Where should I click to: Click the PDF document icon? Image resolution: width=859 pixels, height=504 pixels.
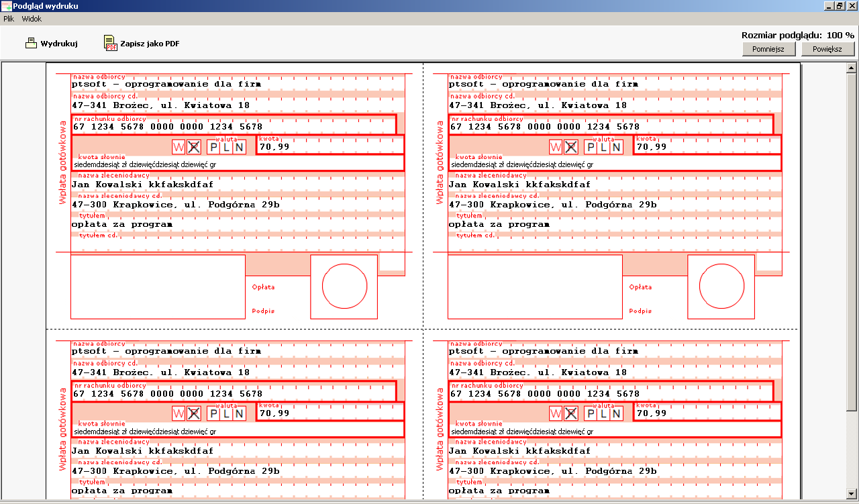coord(110,44)
